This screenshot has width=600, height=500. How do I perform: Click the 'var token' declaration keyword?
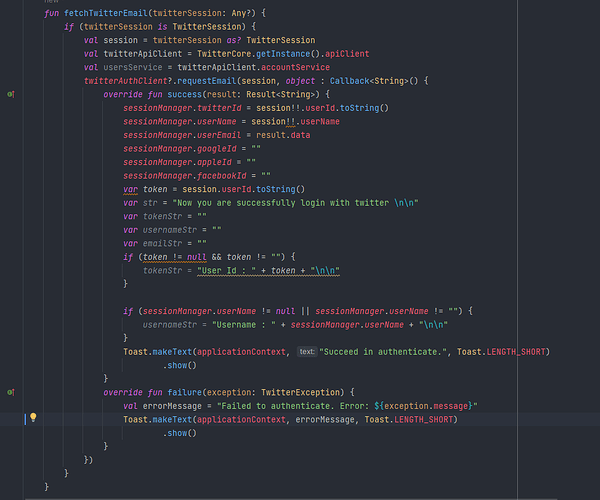point(130,189)
